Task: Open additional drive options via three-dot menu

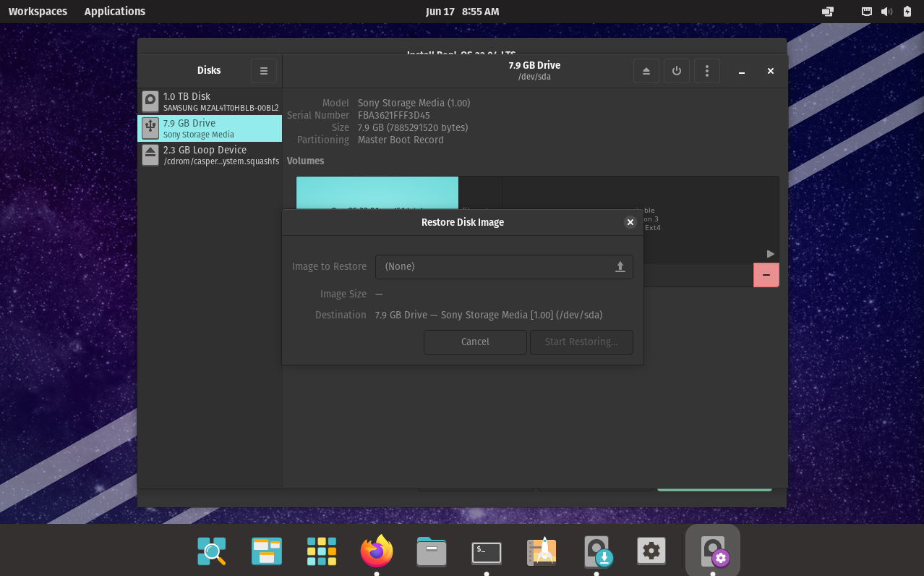Action: coord(706,71)
